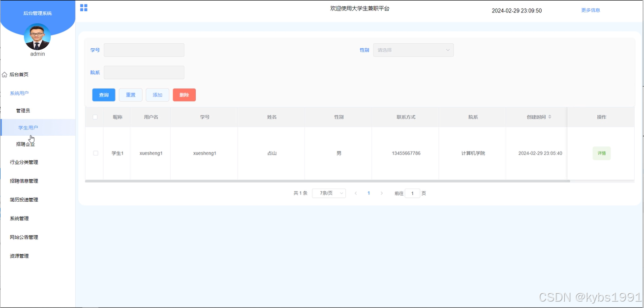Click the 欢迎使用大学生兼职平台 header text
644x308 pixels.
[x=360, y=8]
